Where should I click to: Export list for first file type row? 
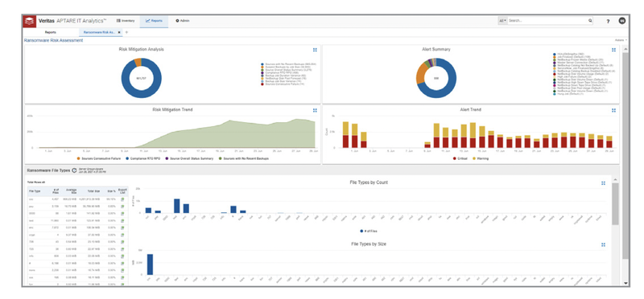pos(122,199)
